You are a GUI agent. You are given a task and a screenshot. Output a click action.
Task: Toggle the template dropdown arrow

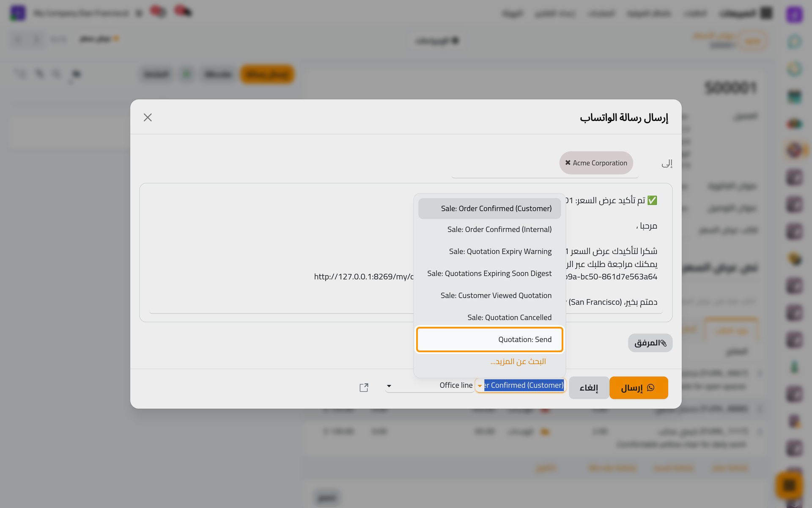click(x=480, y=386)
